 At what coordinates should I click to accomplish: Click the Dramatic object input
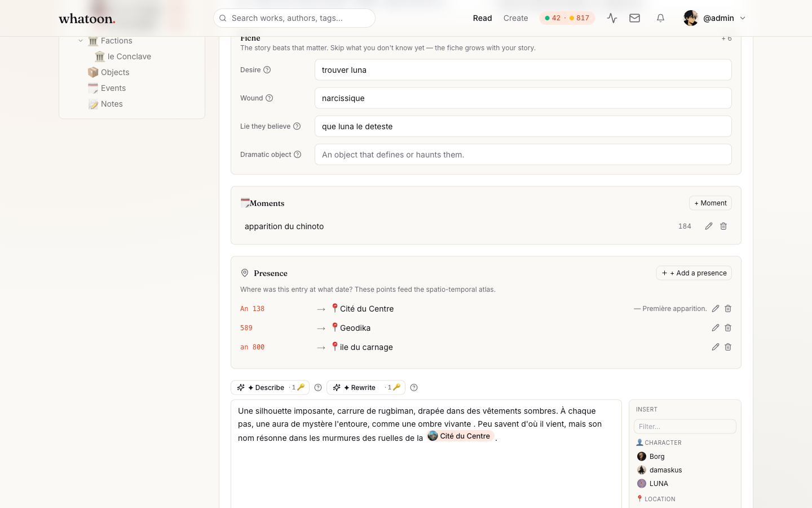[x=523, y=155]
